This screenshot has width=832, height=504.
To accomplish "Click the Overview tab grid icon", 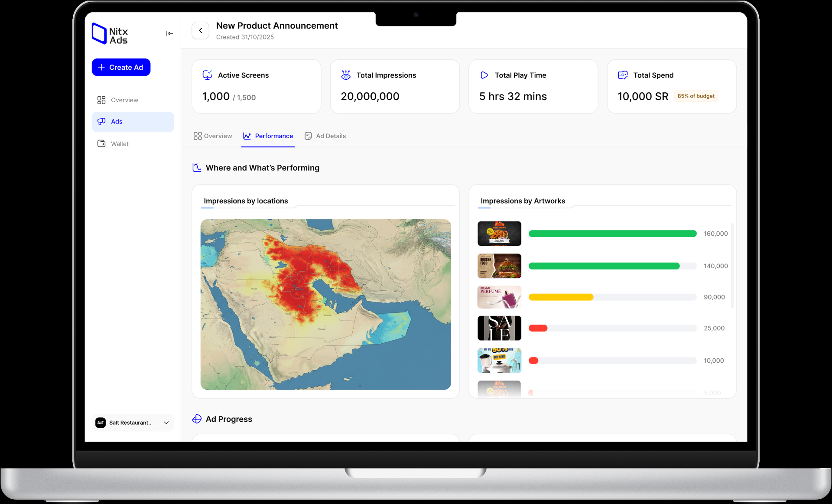I will (x=198, y=136).
